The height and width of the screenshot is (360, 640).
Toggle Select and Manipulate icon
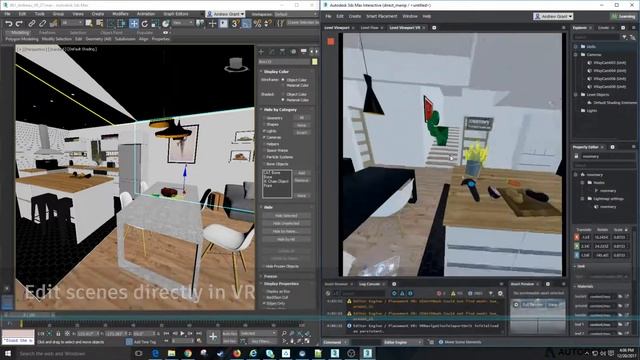[x=212, y=24]
